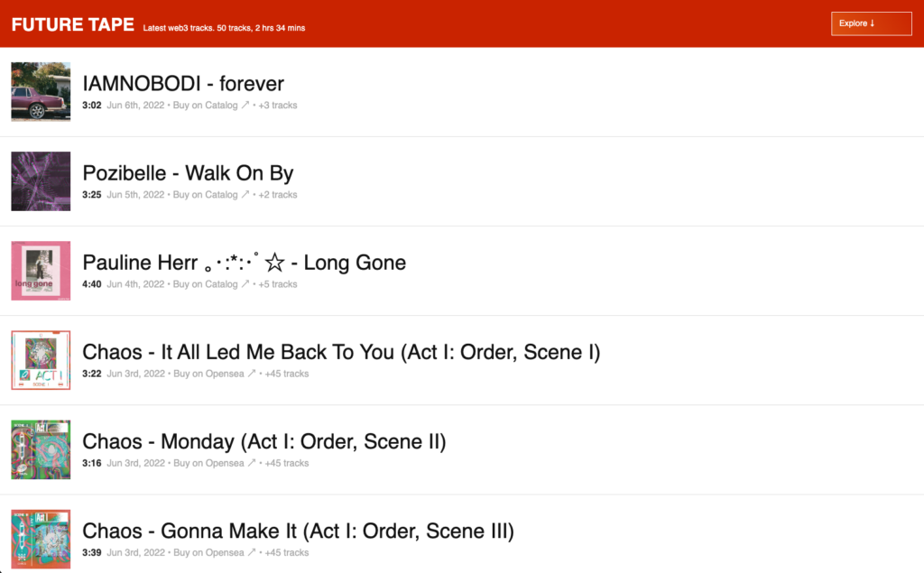Click the Chaos Monday cover artwork
Image resolution: width=924 pixels, height=573 pixels.
point(41,449)
